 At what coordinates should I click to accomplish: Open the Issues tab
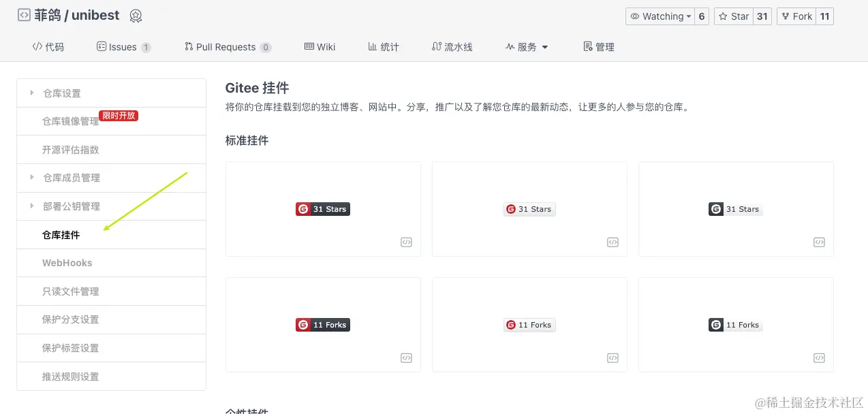pyautogui.click(x=123, y=47)
